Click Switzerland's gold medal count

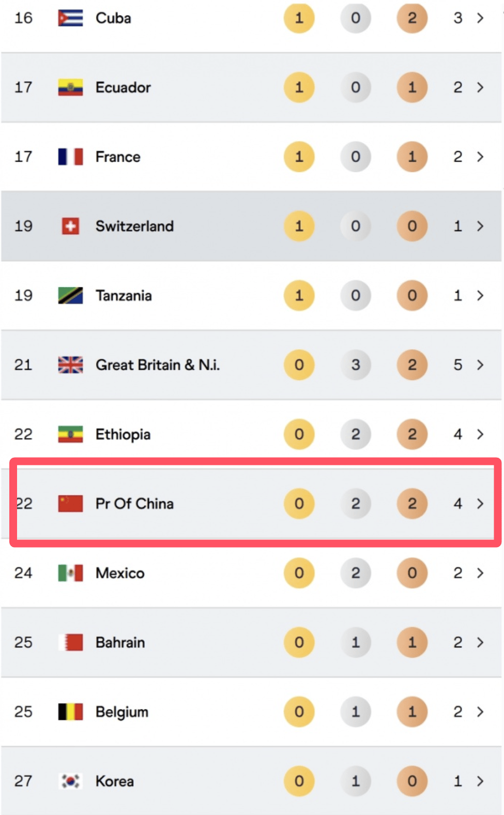(299, 226)
